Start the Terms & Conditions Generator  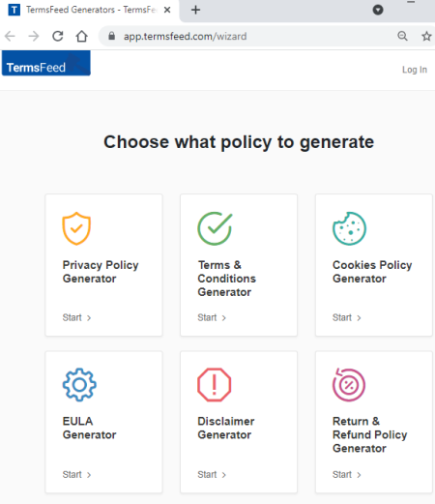tap(212, 317)
